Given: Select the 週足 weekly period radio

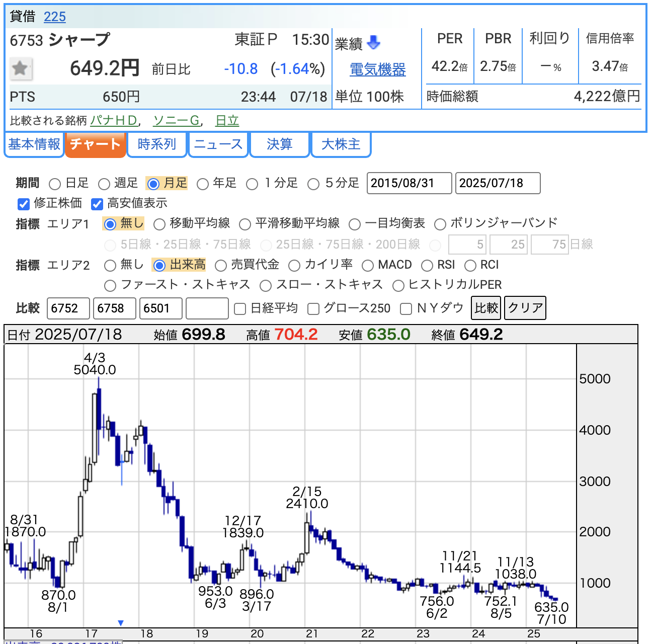Looking at the screenshot, I should 104,184.
